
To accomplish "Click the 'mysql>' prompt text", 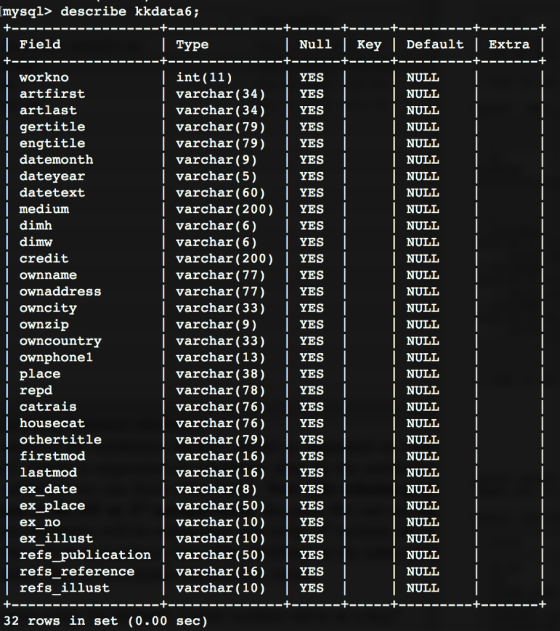I will (27, 11).
